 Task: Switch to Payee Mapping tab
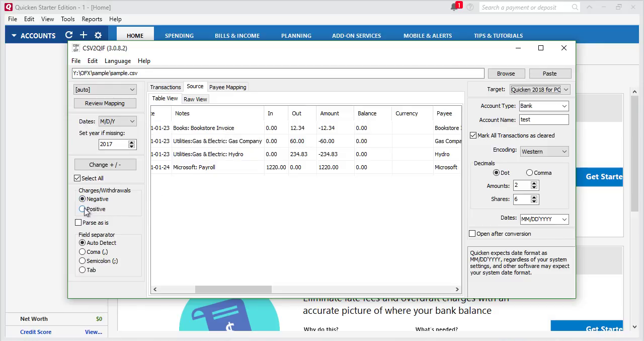click(228, 87)
